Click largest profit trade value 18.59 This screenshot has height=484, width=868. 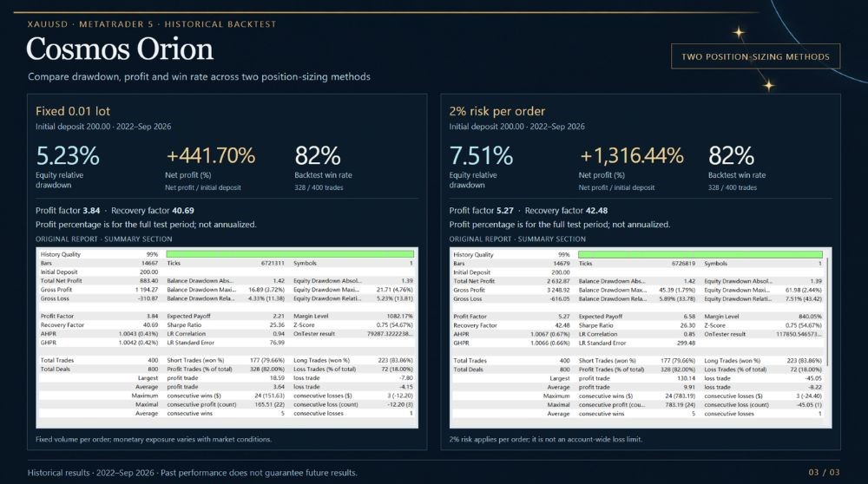click(x=277, y=378)
